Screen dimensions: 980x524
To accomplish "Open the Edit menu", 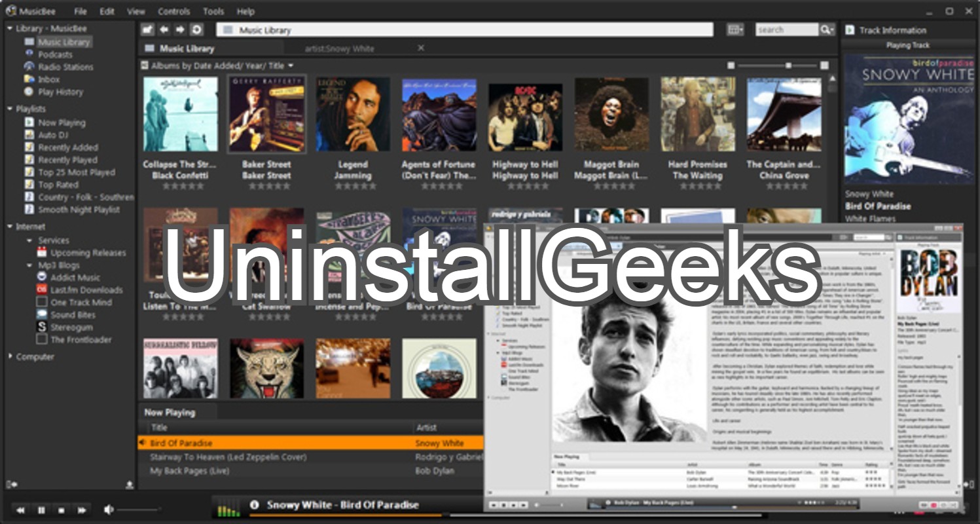I will 107,11.
